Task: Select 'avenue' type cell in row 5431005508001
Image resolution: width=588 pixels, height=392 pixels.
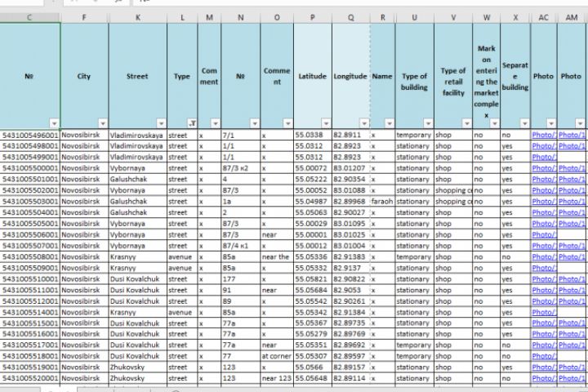Action: pos(182,257)
